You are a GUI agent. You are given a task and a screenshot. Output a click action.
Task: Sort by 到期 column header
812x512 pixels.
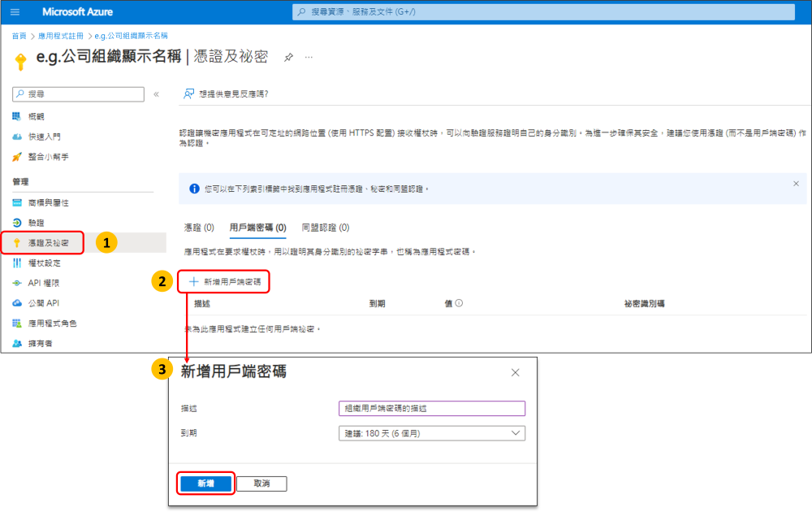377,304
